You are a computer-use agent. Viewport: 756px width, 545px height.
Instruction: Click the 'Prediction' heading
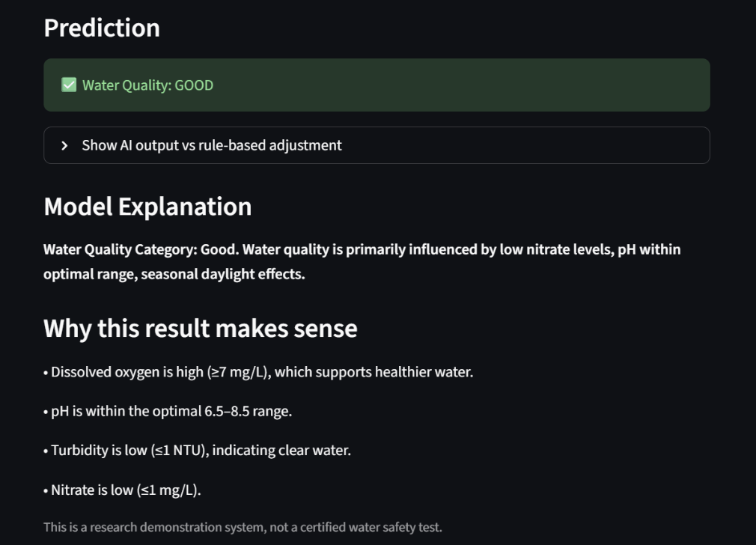(x=102, y=28)
